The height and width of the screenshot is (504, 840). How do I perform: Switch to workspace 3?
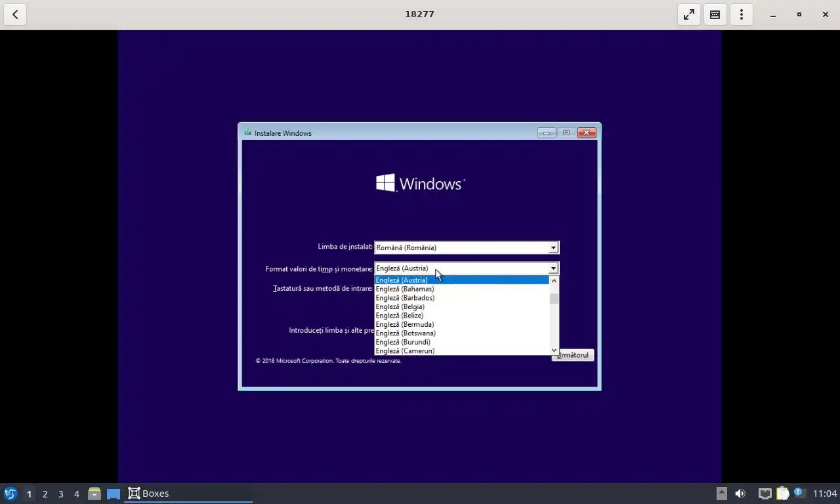click(x=60, y=493)
